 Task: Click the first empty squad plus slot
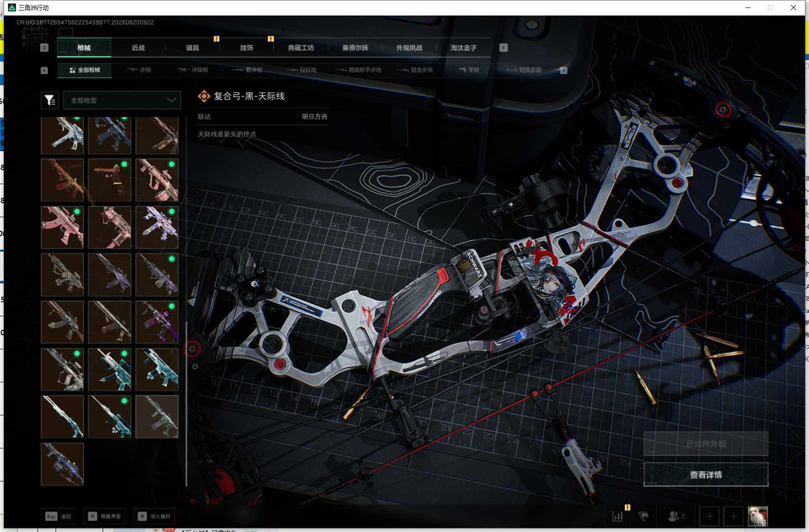[x=709, y=516]
